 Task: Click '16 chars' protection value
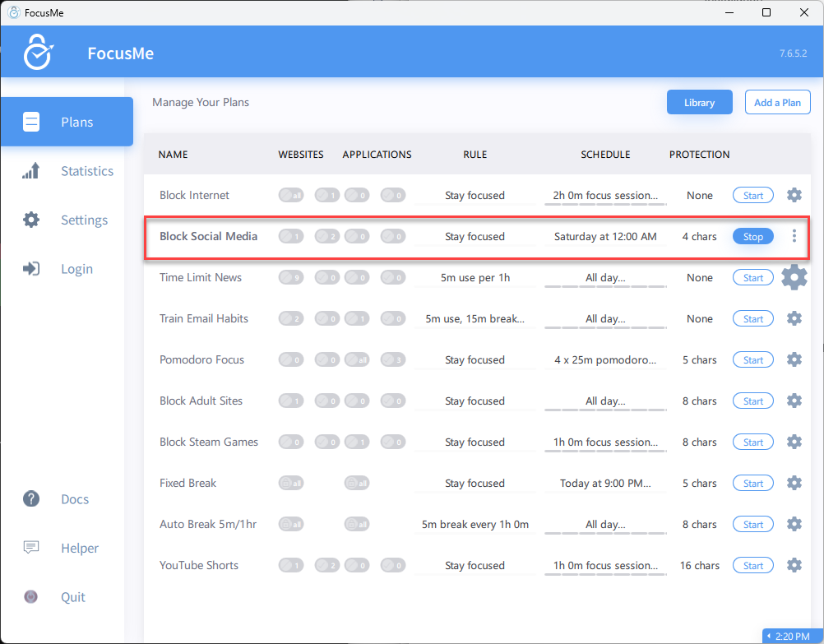tap(700, 565)
